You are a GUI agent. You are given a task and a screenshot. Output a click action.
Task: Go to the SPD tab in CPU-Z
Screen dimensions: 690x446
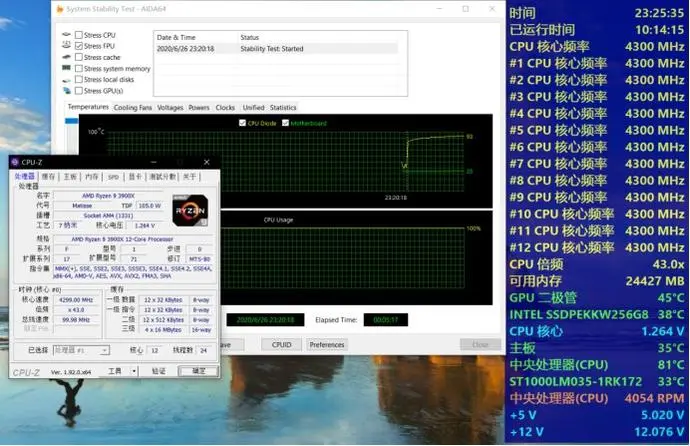(x=113, y=177)
